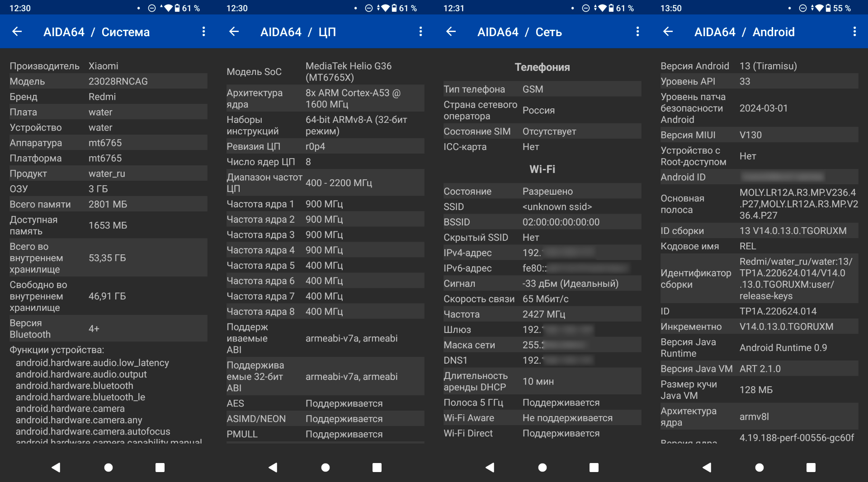The width and height of the screenshot is (868, 482).
Task: Select free storage 46,91 ГБ
Action: point(107,296)
